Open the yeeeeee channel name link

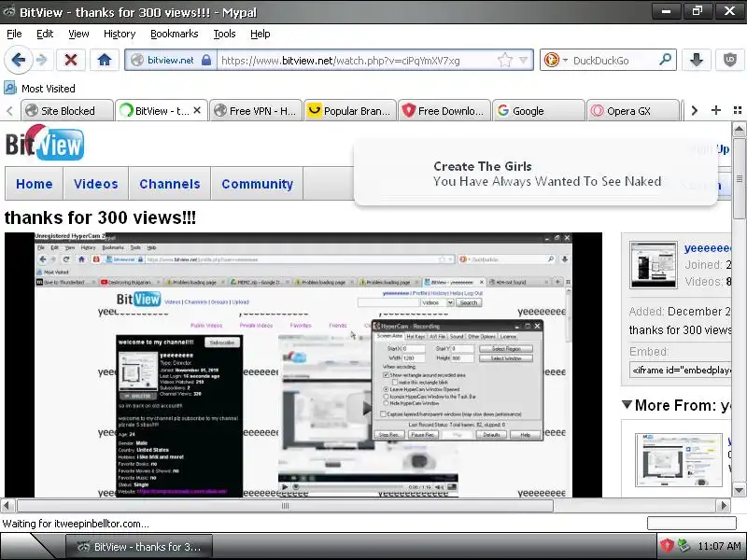coord(708,248)
